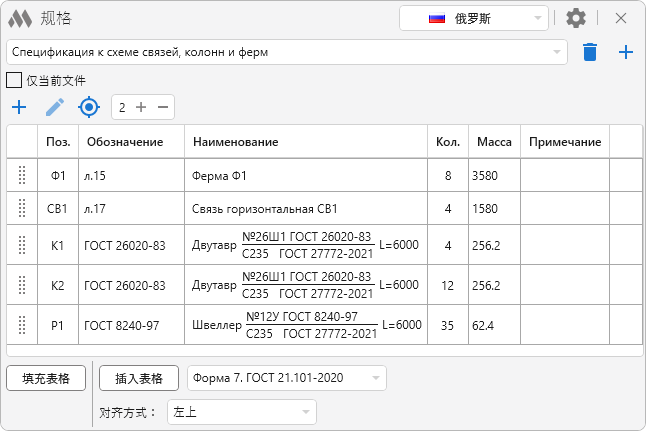The width and height of the screenshot is (646, 431).
Task: Open the settings gear icon
Action: 576,18
